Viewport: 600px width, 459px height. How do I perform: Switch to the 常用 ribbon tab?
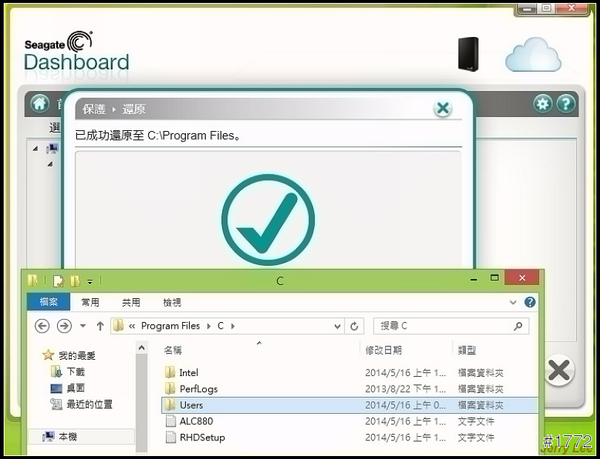90,303
